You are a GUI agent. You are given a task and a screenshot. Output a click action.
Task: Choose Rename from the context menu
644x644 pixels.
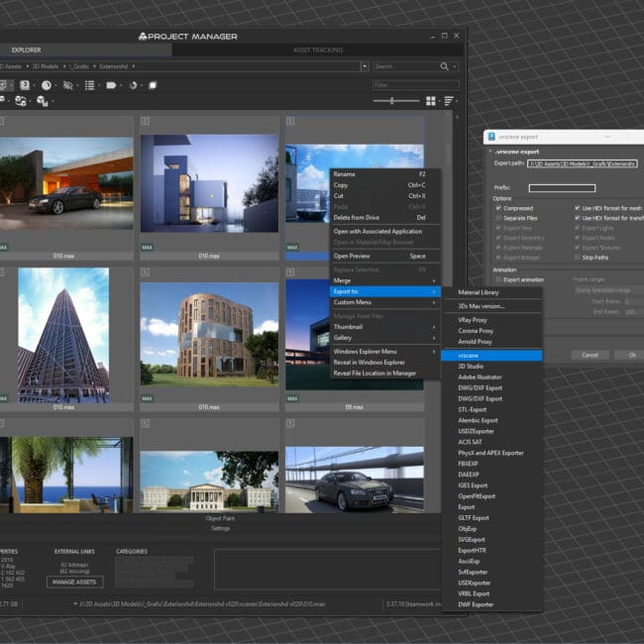point(385,174)
